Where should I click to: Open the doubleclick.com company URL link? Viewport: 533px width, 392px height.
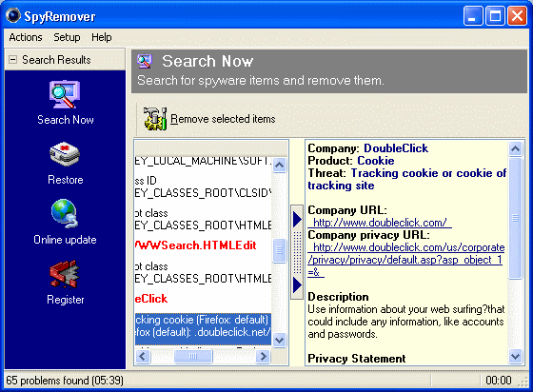point(380,223)
